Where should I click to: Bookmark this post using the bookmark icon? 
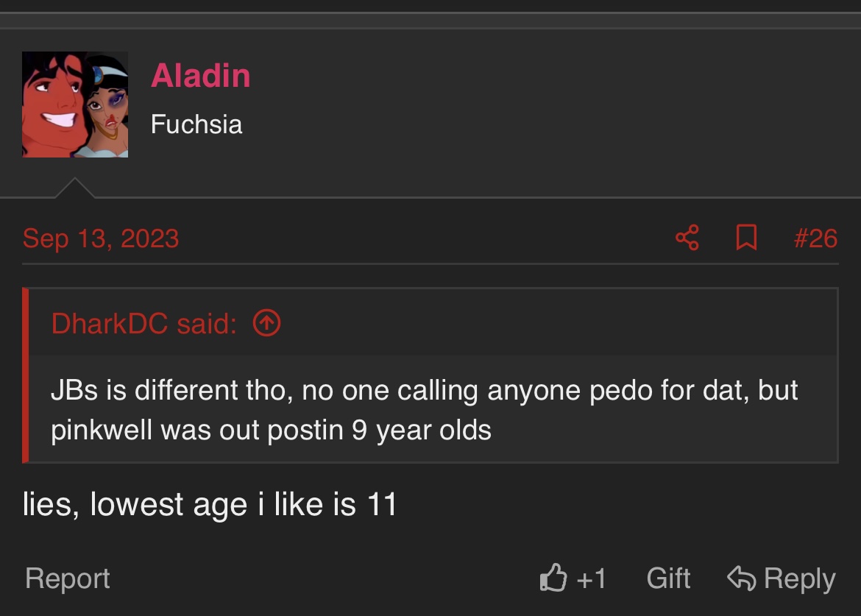point(746,238)
